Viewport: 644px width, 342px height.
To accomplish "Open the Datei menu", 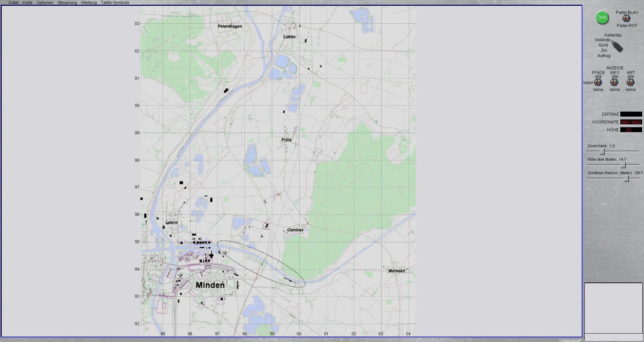I will 14,3.
